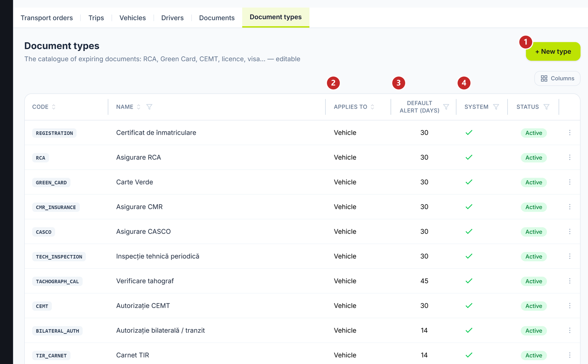Screen dimensions: 588x364
Task: Sort by the Applies To column arrows
Action: pos(372,107)
